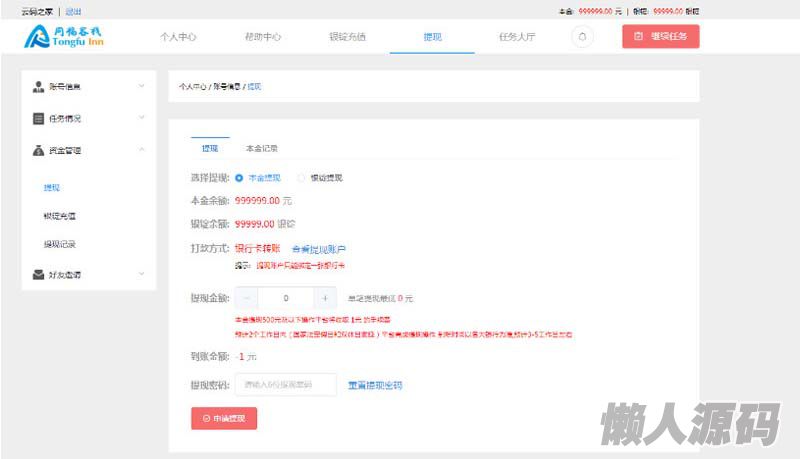Increase withdrawal amount with plus button
Viewport: 800px width, 459px height.
pyautogui.click(x=325, y=298)
